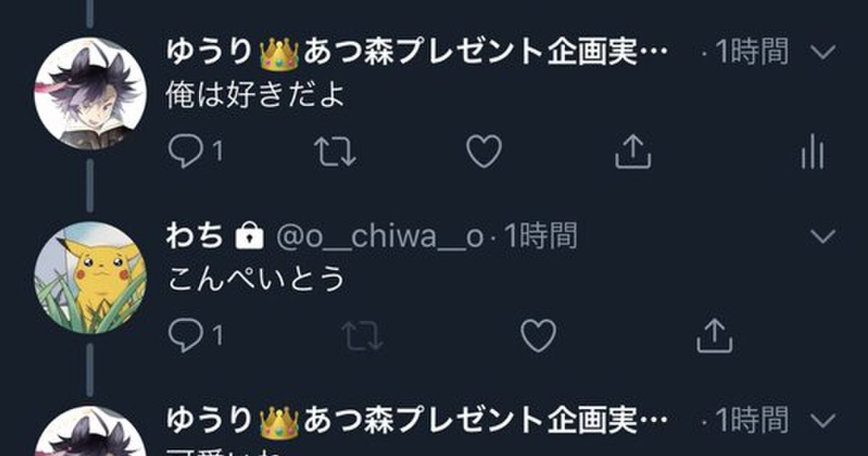Visit the @o__chiwa__o handle
This screenshot has width=868, height=456.
coord(380,237)
